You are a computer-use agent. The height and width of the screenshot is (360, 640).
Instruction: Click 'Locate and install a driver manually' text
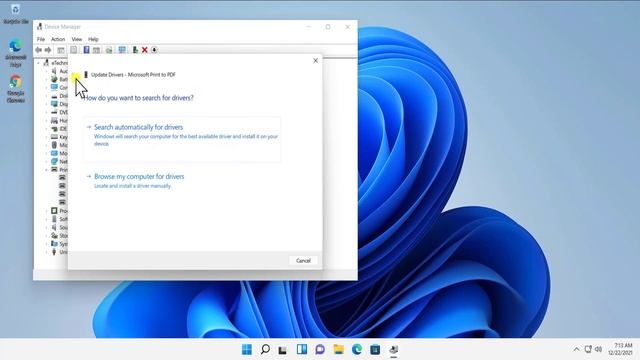[133, 186]
